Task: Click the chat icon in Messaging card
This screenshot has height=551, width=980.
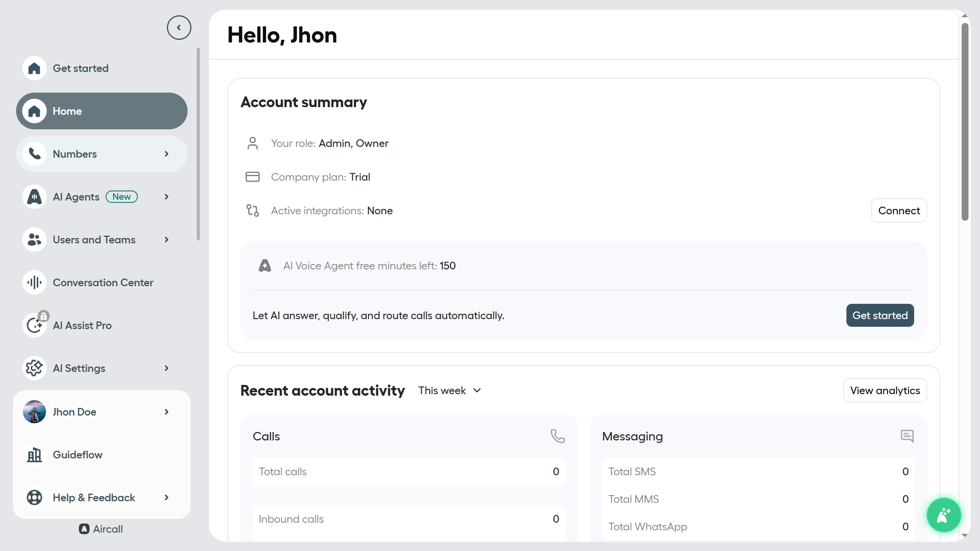Action: [907, 436]
